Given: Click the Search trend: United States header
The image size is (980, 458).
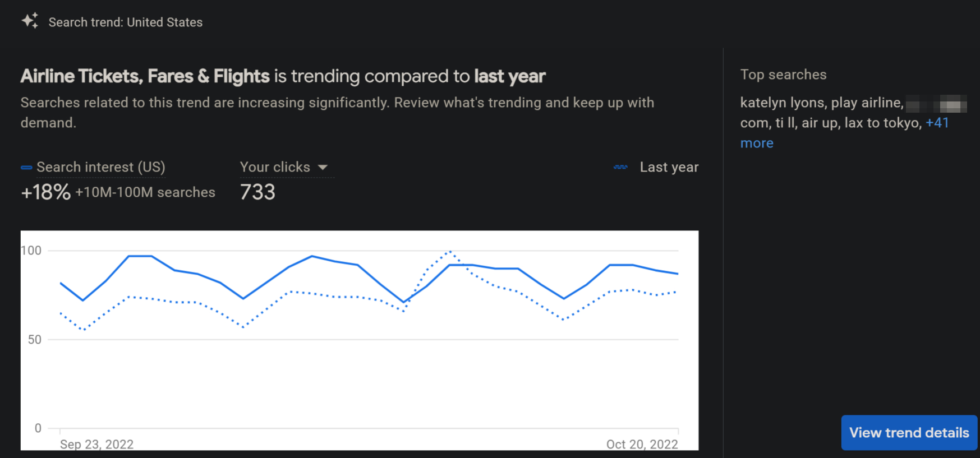Looking at the screenshot, I should tap(126, 22).
